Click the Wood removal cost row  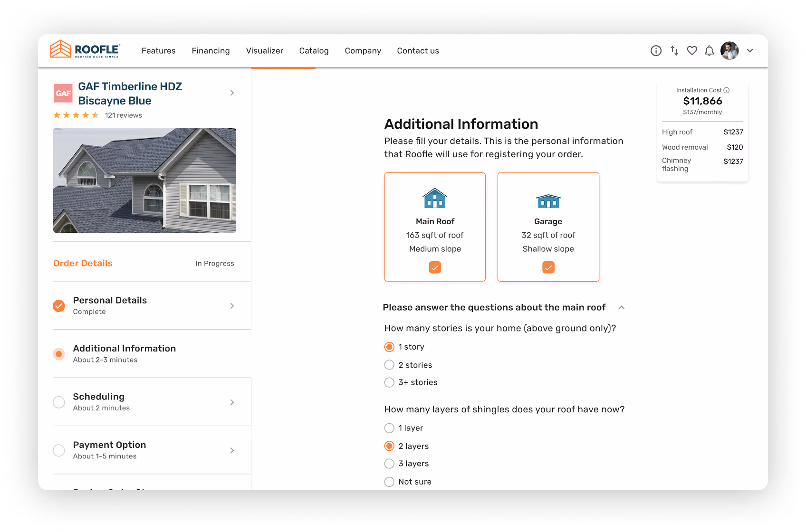pos(702,147)
